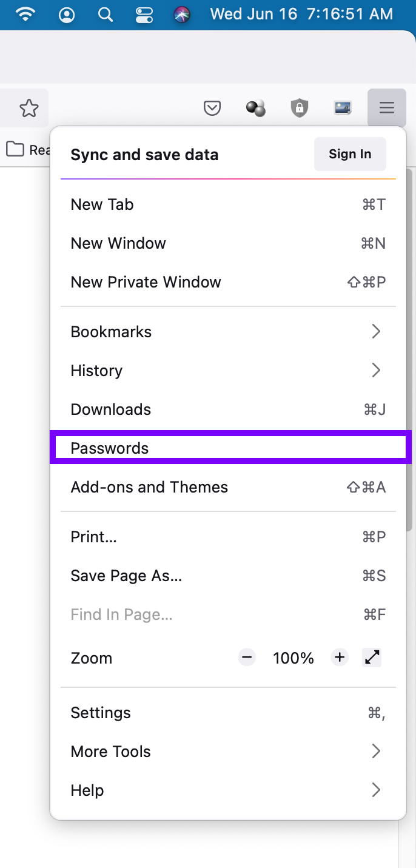Expand the Bookmarks submenu
The height and width of the screenshot is (868, 416).
click(x=228, y=332)
